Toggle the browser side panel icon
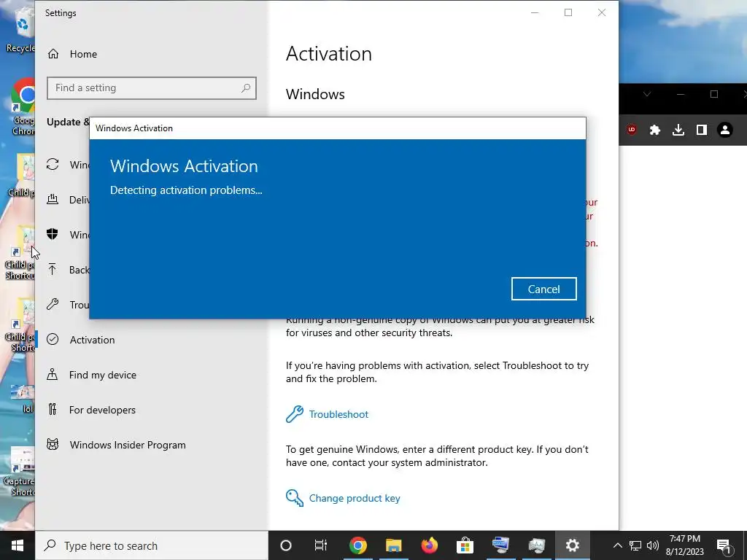This screenshot has height=560, width=747. point(702,130)
